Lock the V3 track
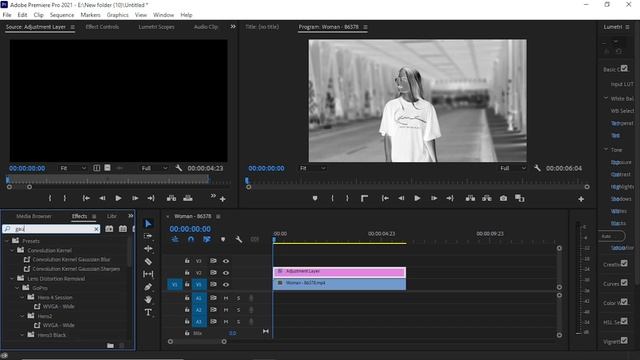Viewport: 640px width, 360px height. point(187,260)
